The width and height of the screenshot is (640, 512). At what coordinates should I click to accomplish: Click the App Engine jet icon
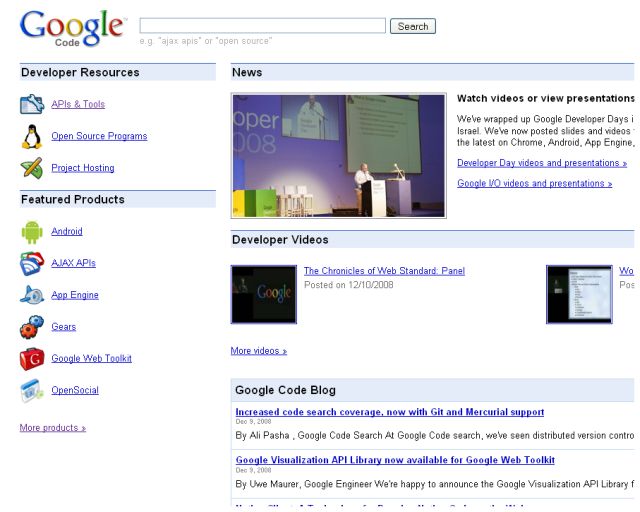point(32,295)
